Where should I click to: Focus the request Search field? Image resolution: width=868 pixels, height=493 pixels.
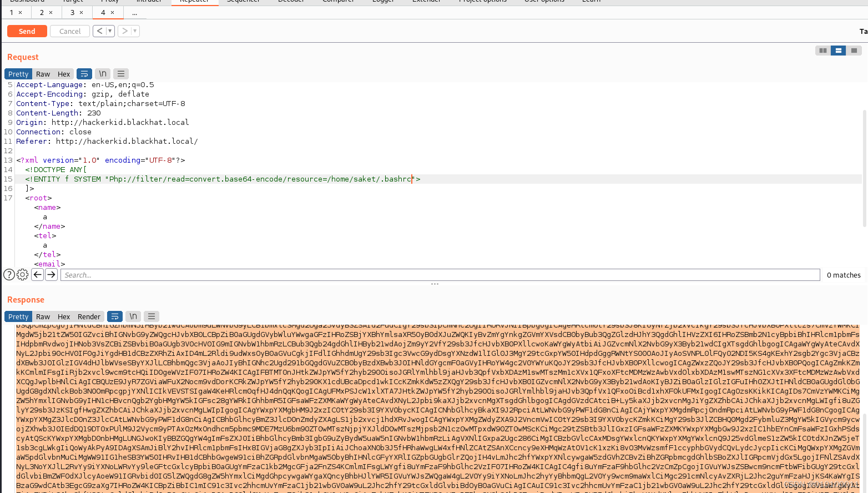[x=440, y=275]
